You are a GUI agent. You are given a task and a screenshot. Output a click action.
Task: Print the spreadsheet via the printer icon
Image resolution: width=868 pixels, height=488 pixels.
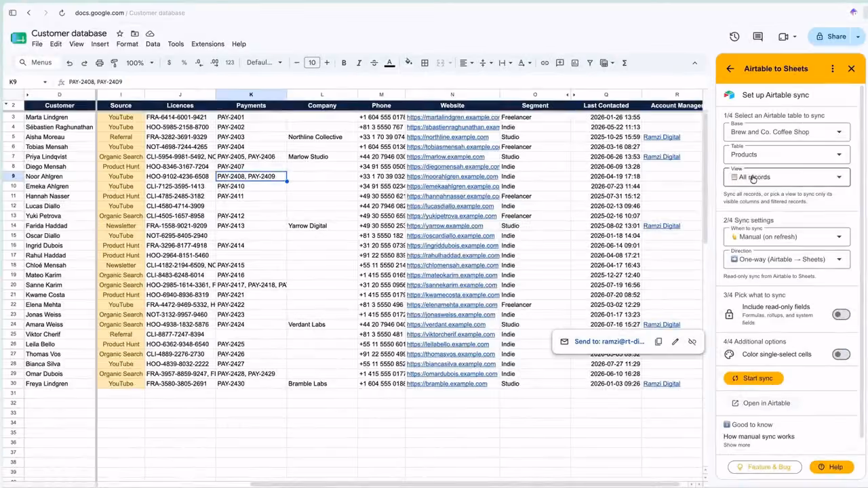point(100,63)
